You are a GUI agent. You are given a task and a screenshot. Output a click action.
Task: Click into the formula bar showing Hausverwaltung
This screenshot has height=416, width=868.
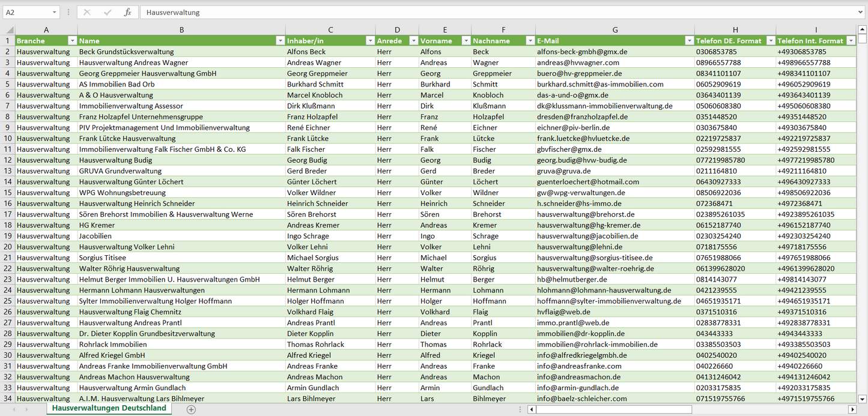(481, 12)
